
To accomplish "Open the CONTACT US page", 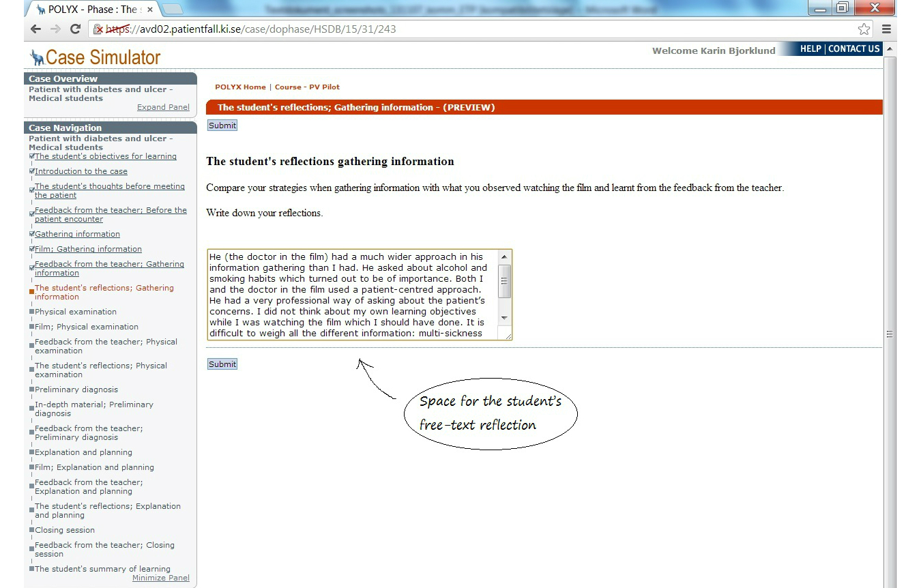I will (853, 49).
